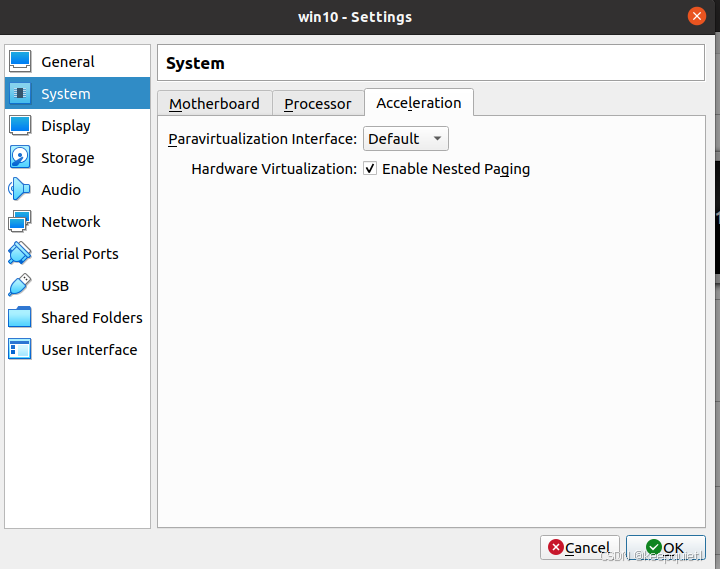Click the System chip icon
Screen dimensions: 720x569
(x=20, y=94)
